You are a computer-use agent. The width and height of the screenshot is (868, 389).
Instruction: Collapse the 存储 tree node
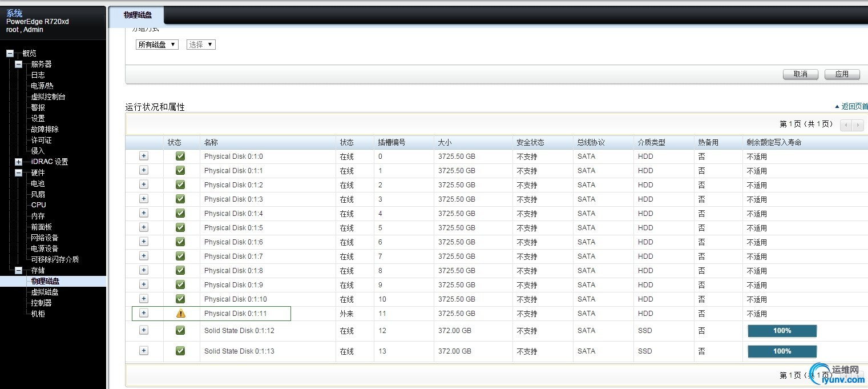point(19,270)
